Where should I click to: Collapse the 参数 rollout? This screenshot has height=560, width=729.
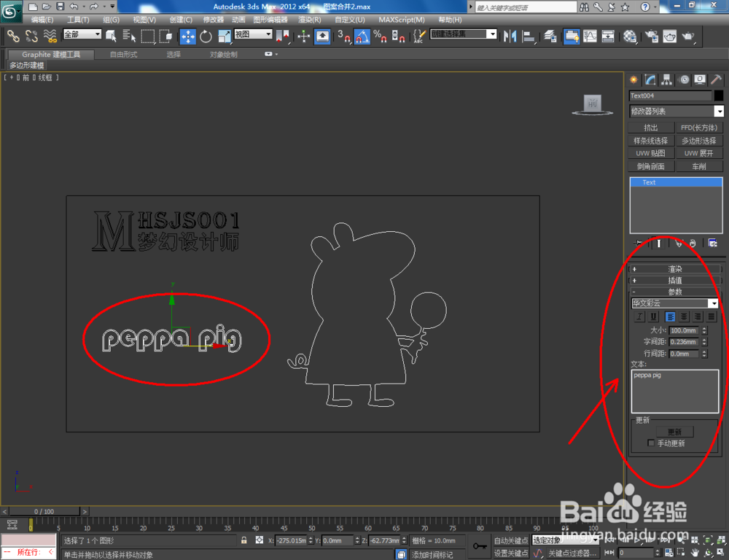tap(674, 292)
